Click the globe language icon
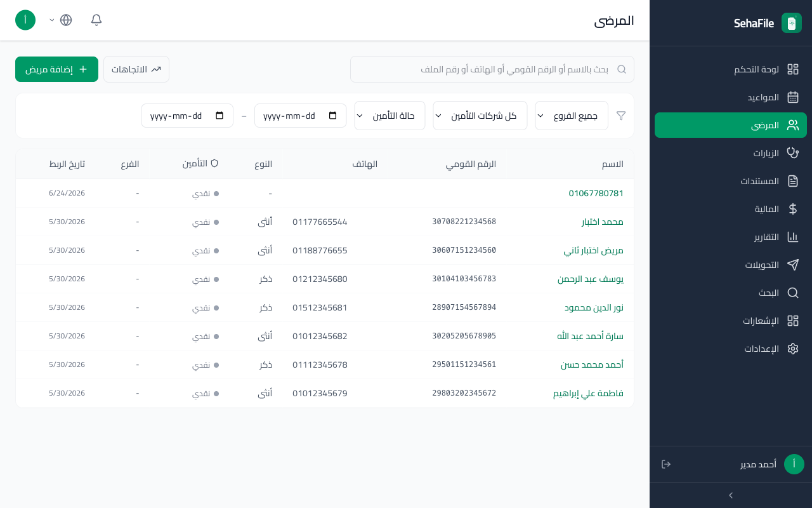812x508 pixels. coord(66,20)
